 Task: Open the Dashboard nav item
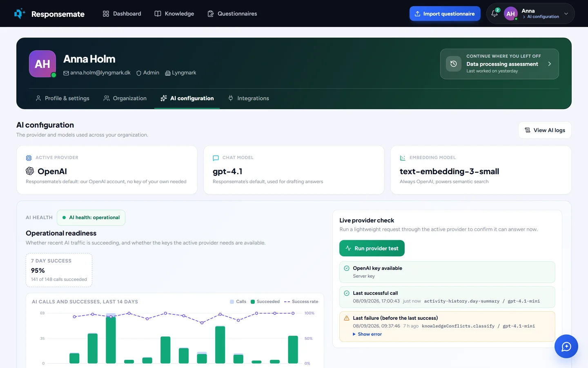click(122, 13)
